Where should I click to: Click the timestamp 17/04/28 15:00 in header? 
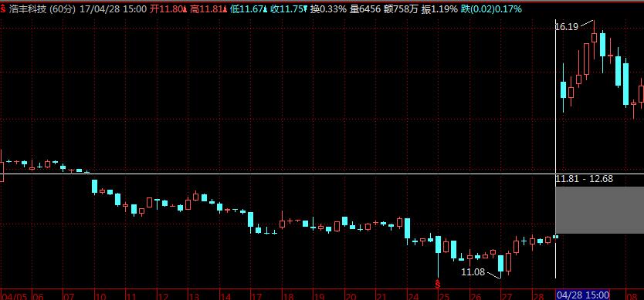coord(113,9)
